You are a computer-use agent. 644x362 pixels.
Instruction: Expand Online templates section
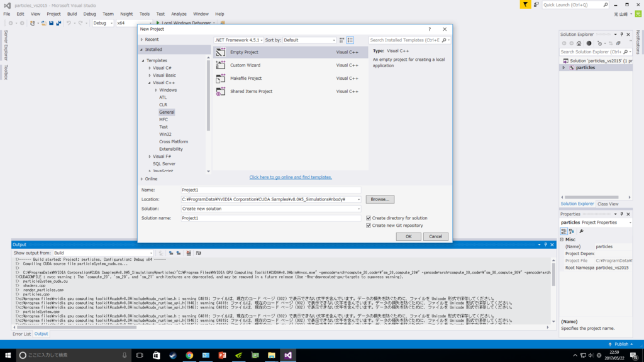coord(142,179)
